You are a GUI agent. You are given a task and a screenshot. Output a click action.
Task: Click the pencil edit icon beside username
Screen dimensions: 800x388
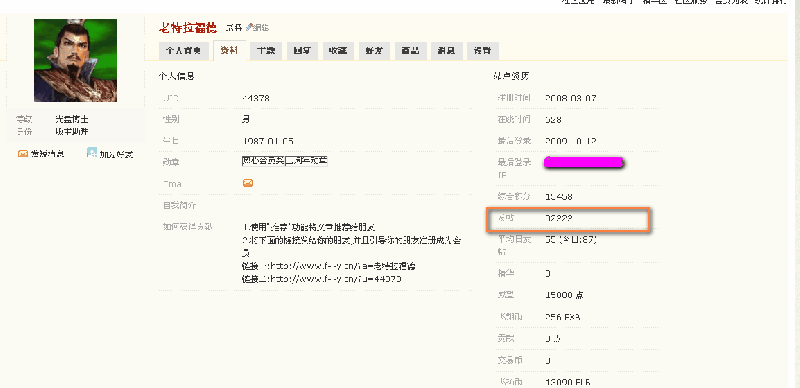[249, 27]
